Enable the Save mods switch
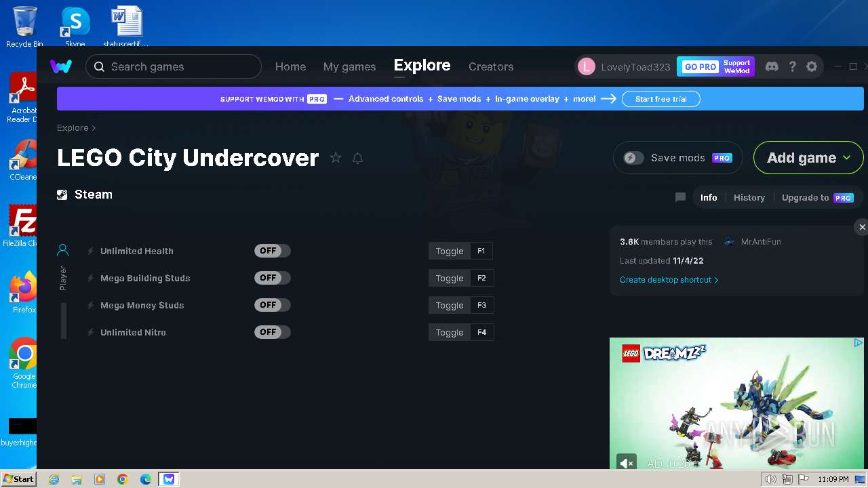The width and height of the screenshot is (868, 488). [x=633, y=158]
